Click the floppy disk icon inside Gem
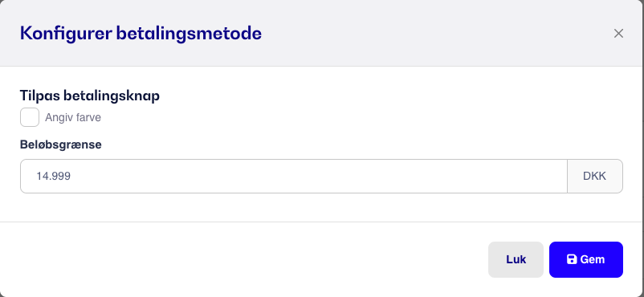 tap(572, 259)
